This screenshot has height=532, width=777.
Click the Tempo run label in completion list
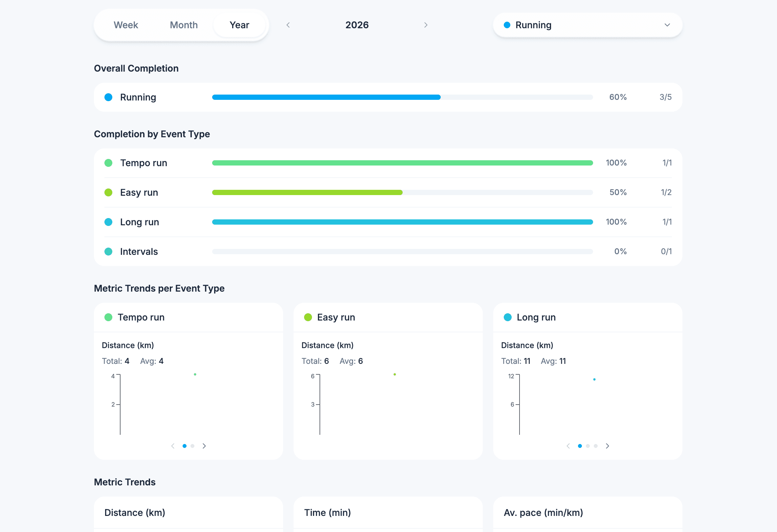pos(144,163)
